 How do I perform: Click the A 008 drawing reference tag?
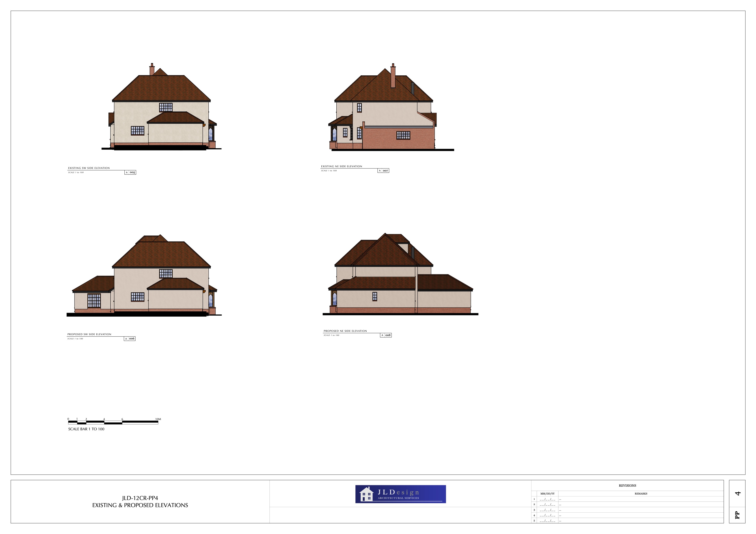[386, 335]
